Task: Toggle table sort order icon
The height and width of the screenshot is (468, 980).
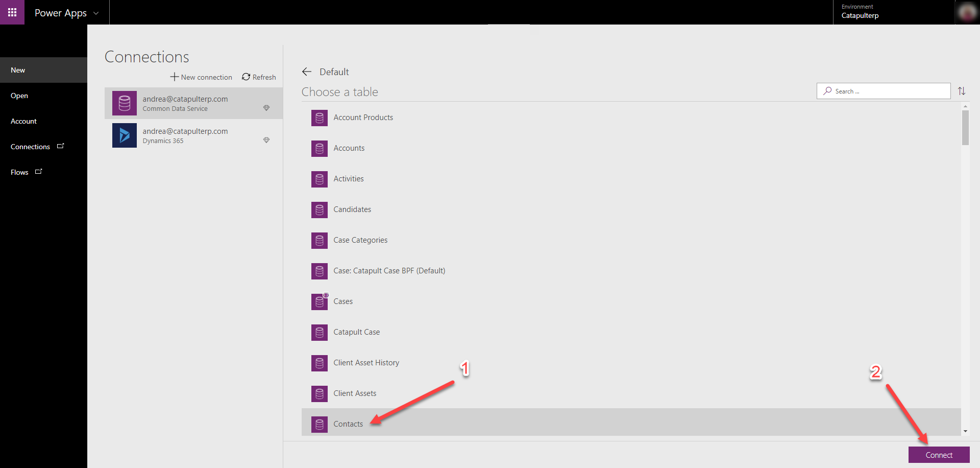Action: click(x=962, y=91)
